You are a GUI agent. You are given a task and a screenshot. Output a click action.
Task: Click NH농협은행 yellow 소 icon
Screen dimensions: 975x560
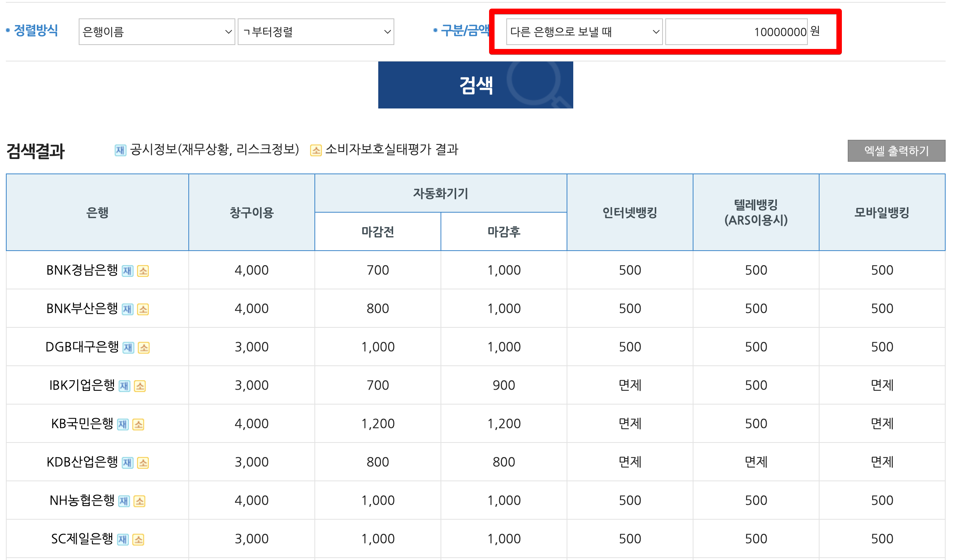point(139,501)
